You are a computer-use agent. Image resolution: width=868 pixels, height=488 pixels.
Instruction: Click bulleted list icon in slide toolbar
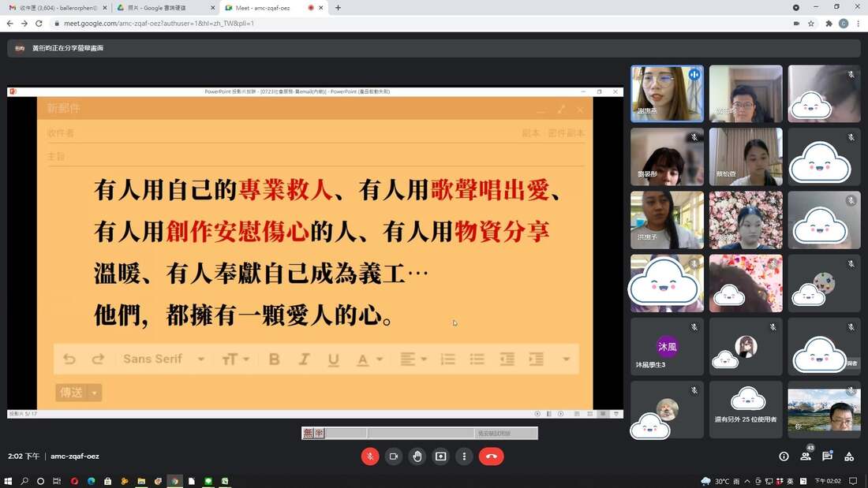tap(477, 359)
